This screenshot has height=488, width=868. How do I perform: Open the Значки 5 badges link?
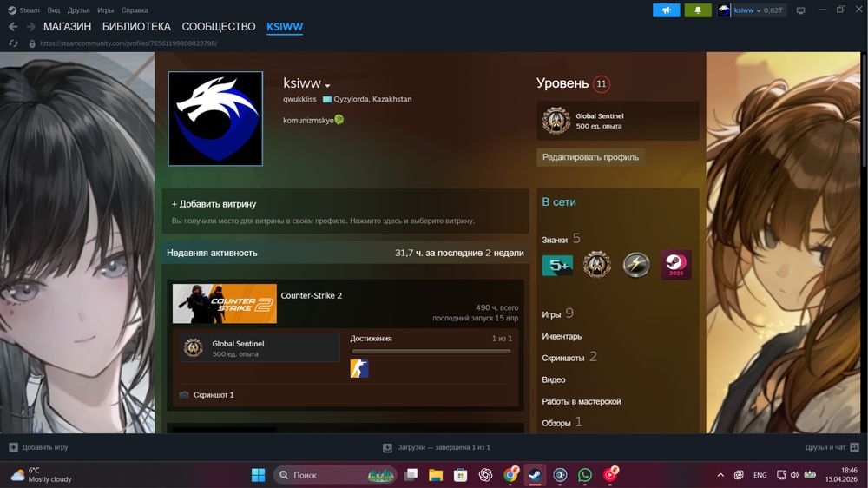tap(561, 239)
